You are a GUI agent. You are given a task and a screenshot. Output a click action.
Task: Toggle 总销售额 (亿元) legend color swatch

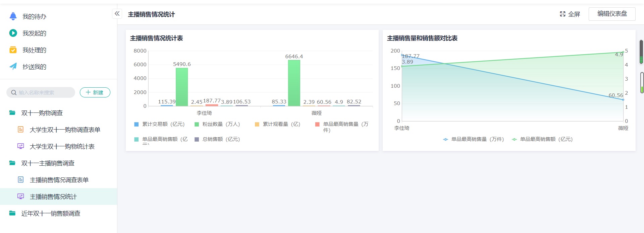click(197, 139)
